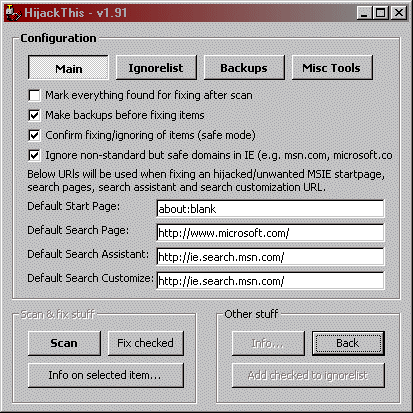Click into Default Search Customize field

(x=270, y=281)
